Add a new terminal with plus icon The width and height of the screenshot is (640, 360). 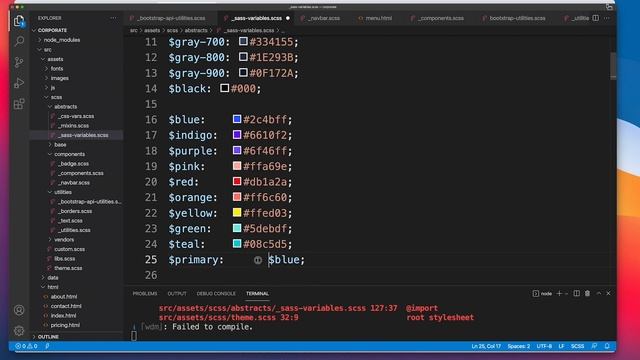point(559,293)
